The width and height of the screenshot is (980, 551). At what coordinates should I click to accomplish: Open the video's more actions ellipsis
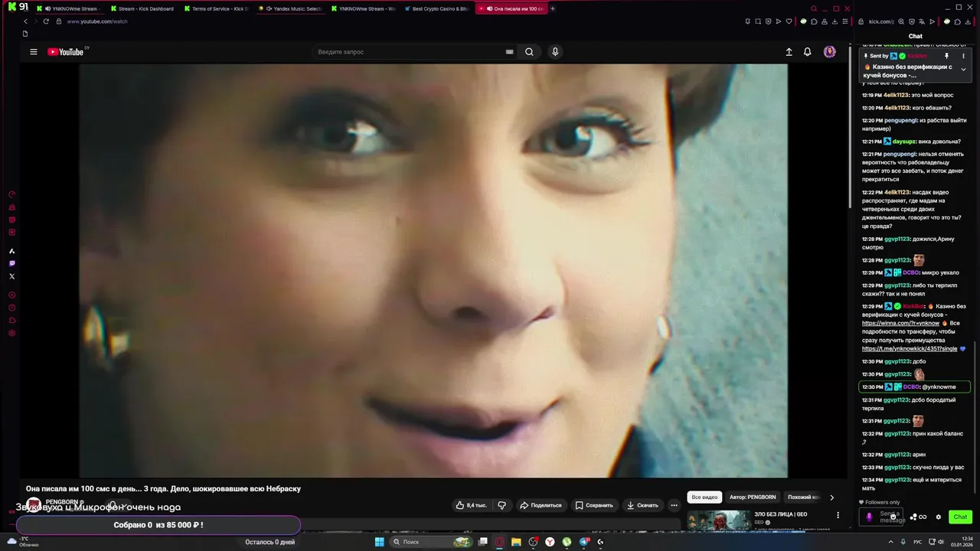(674, 505)
